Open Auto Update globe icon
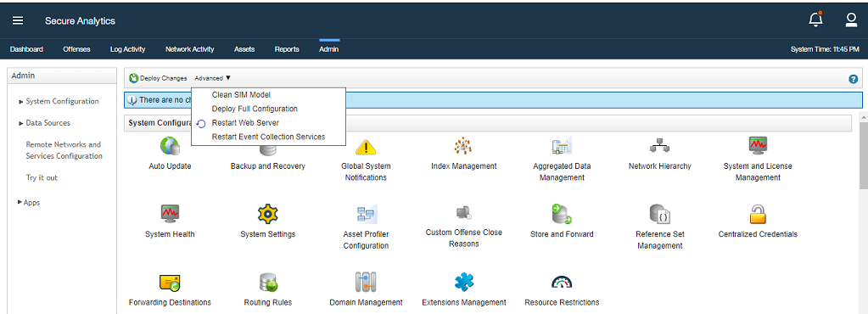 170,146
